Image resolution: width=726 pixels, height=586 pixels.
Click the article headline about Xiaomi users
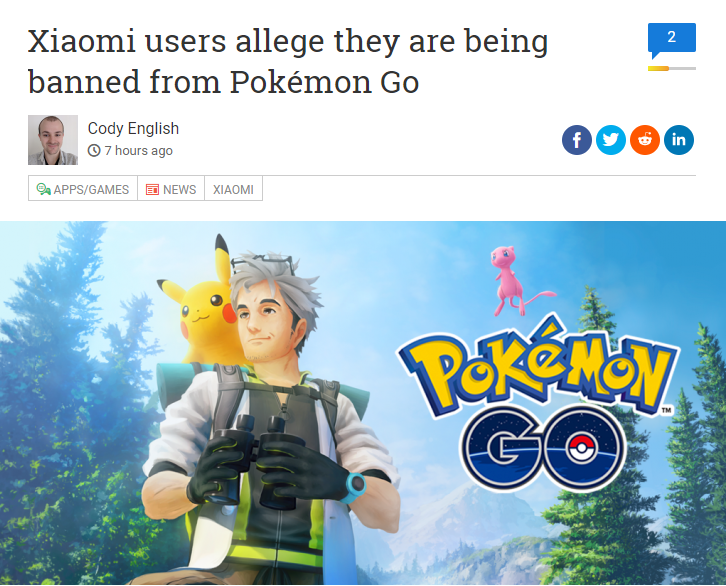pyautogui.click(x=288, y=61)
